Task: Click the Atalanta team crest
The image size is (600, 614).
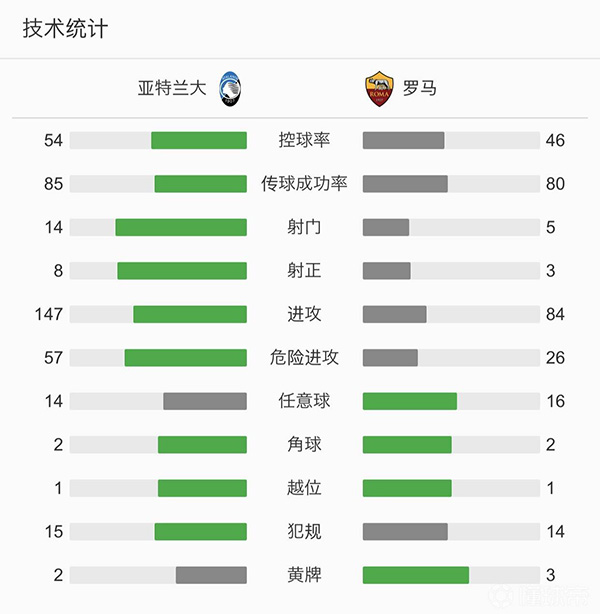Action: click(x=230, y=88)
